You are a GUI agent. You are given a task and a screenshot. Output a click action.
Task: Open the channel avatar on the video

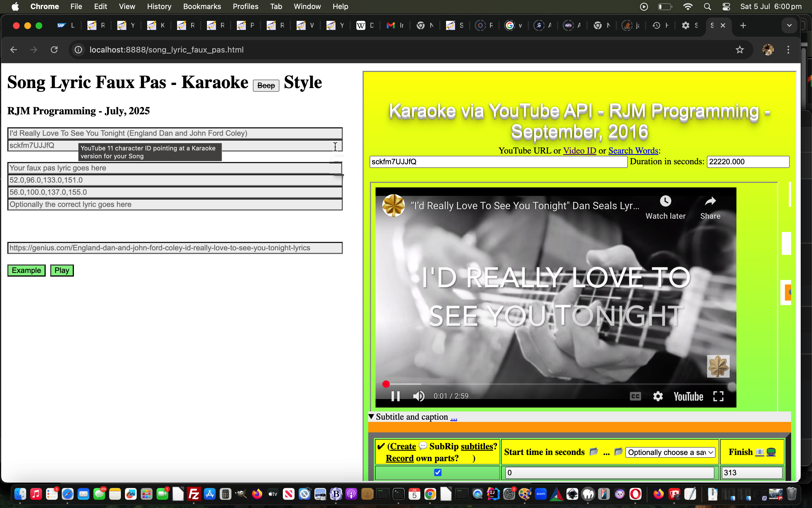[x=393, y=205]
